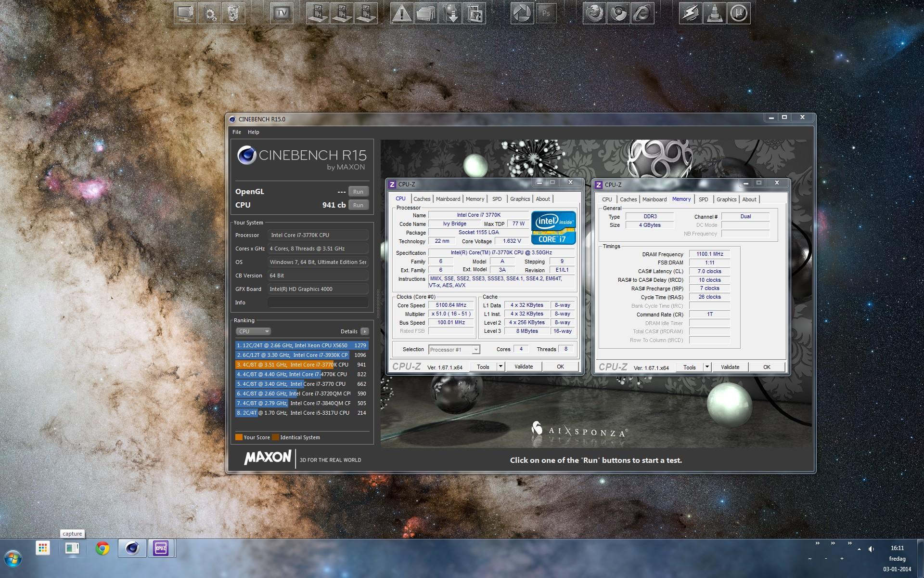This screenshot has width=924, height=578.
Task: Select the Core i7-3930K ranking row
Action: 302,355
